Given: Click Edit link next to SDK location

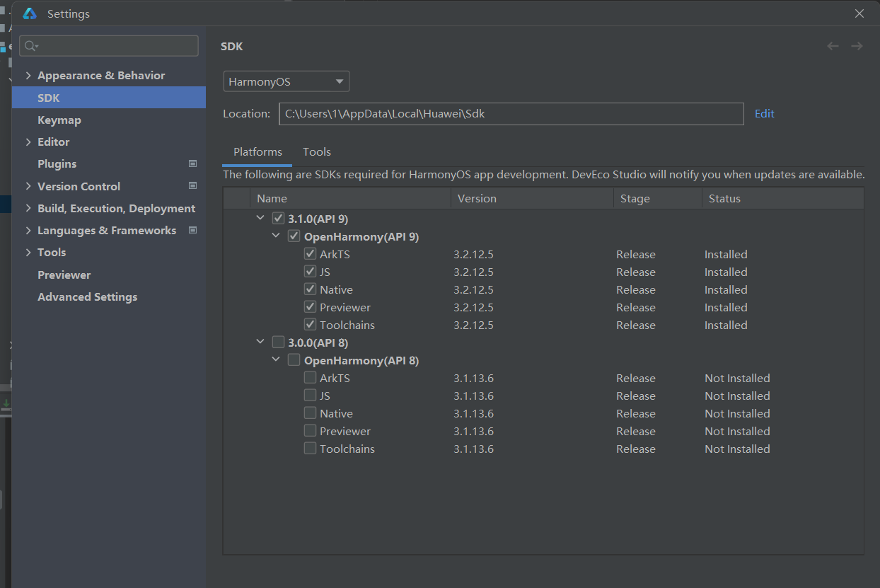Looking at the screenshot, I should pos(765,113).
